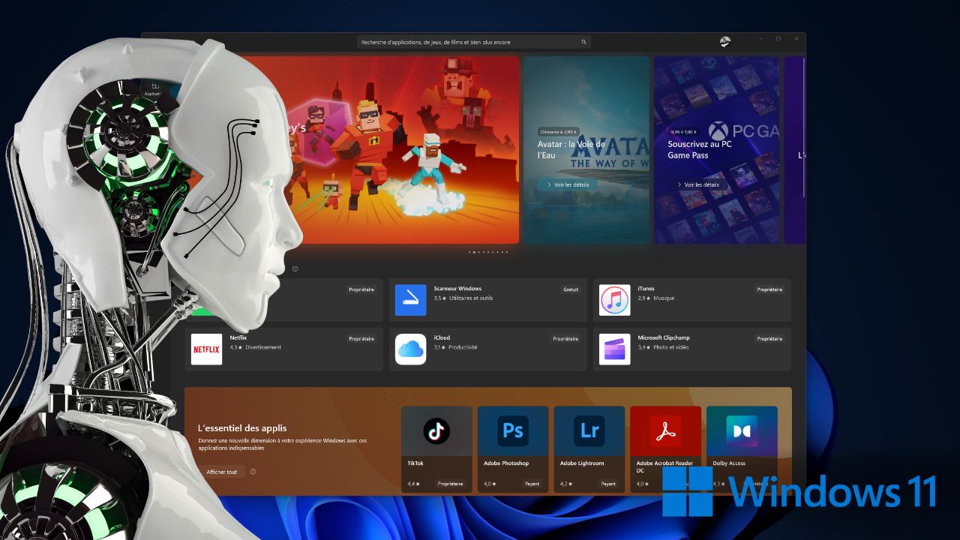960x540 pixels.
Task: Click the Démarre à 3,99 € price badge
Action: (558, 132)
